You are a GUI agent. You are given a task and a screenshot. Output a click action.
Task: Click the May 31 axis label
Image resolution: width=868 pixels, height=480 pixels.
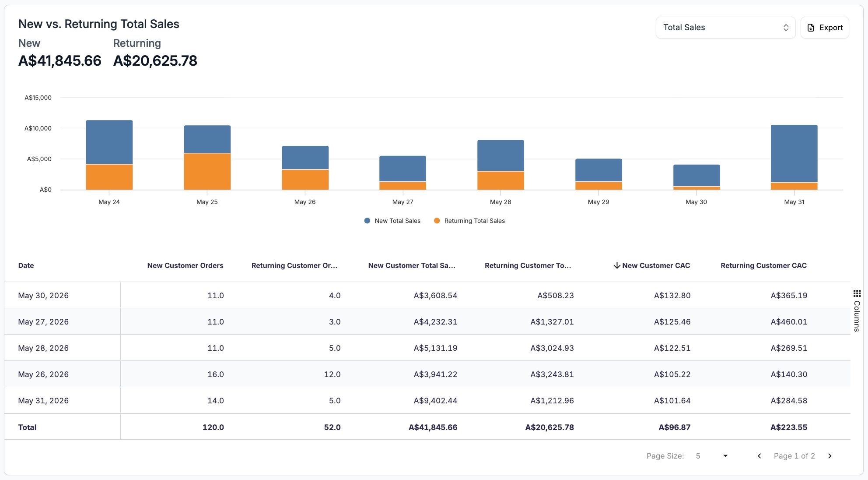[794, 202]
